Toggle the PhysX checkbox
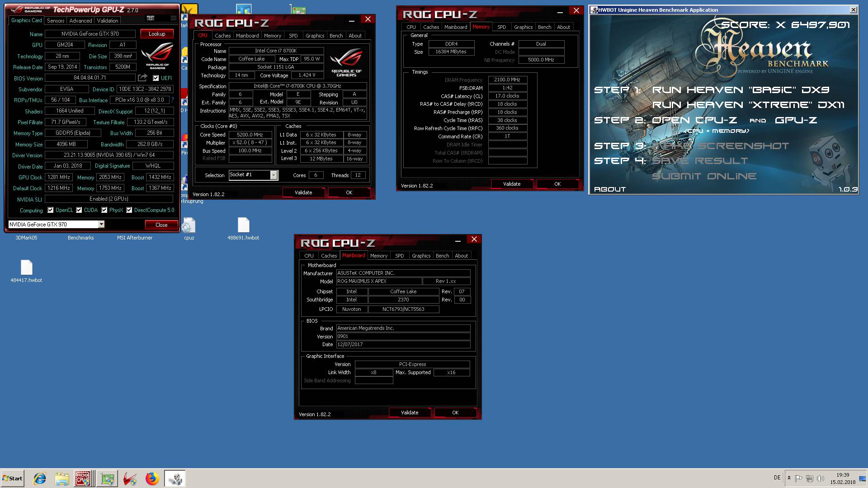The width and height of the screenshot is (868, 488). 104,210
